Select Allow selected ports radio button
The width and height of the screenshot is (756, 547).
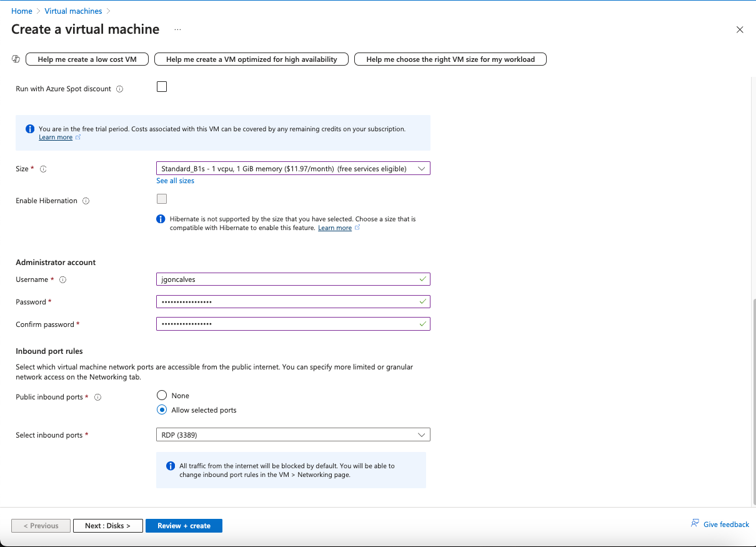click(162, 410)
